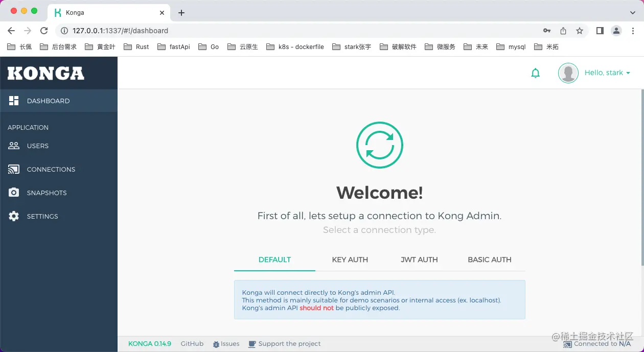This screenshot has width=644, height=352.
Task: Click the Dashboard grid icon
Action: click(x=14, y=101)
